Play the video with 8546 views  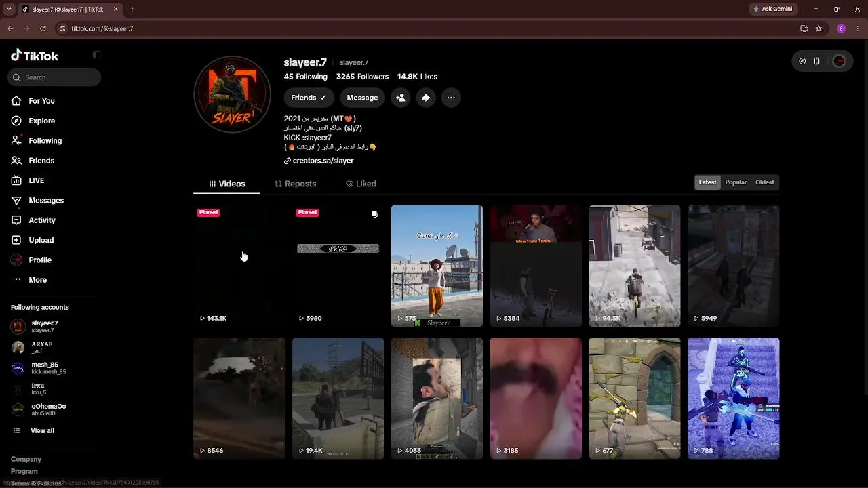pos(239,399)
